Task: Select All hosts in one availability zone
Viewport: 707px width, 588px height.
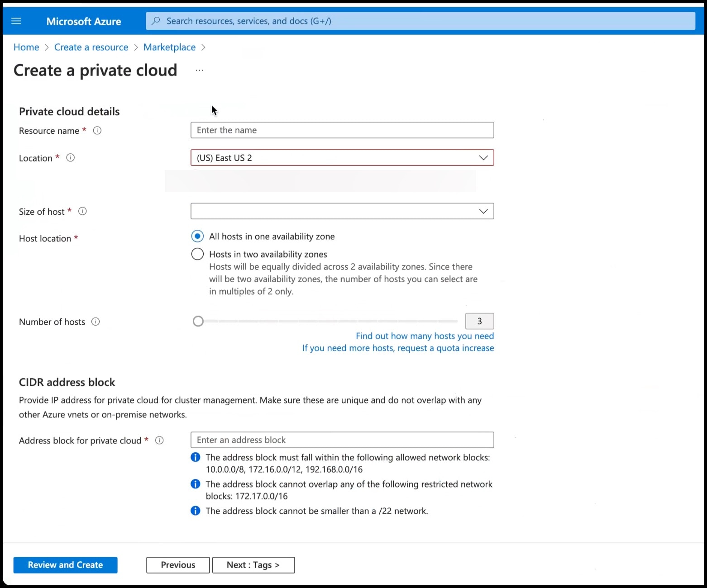Action: tap(197, 236)
